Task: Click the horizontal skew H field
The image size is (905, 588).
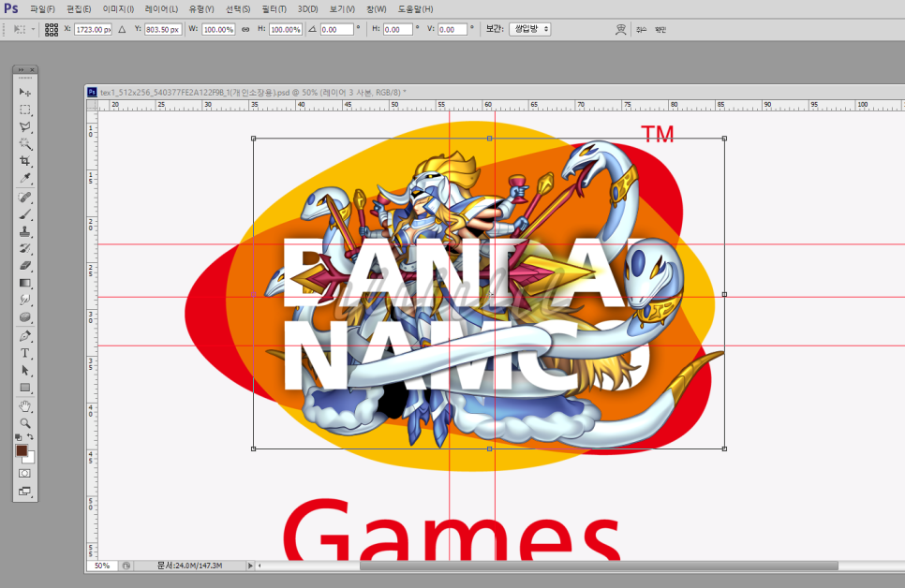Action: pyautogui.click(x=397, y=29)
